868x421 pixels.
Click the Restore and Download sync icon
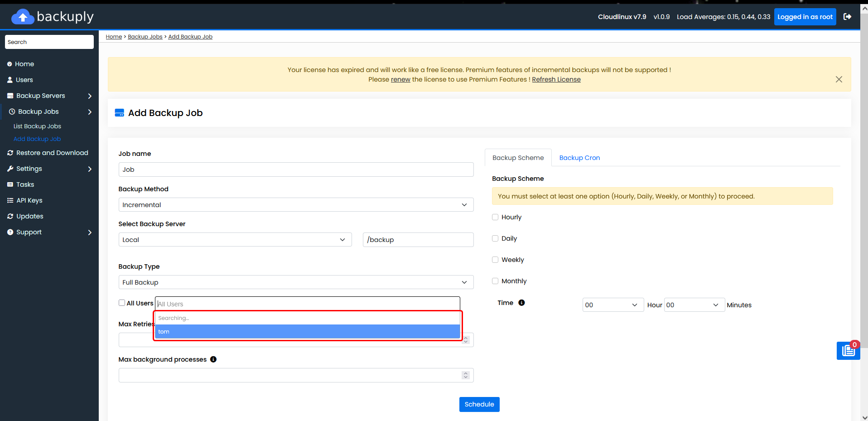(10, 153)
